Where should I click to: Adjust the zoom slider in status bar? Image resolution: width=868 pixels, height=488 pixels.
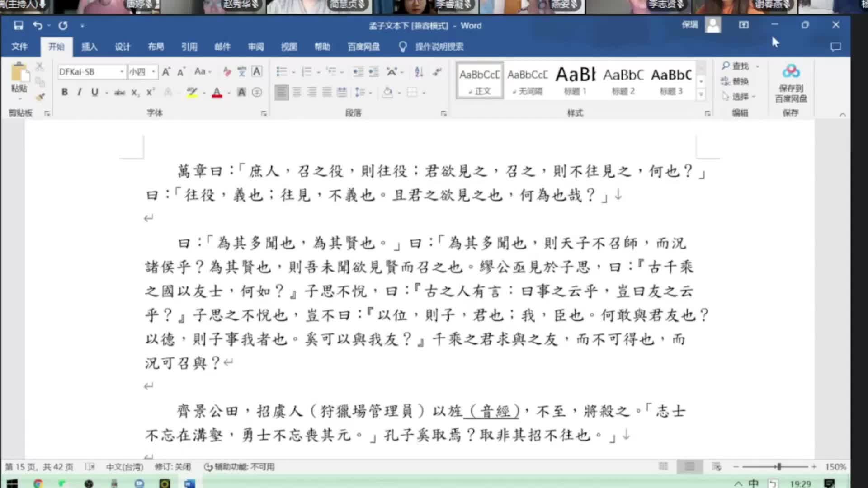coord(778,467)
